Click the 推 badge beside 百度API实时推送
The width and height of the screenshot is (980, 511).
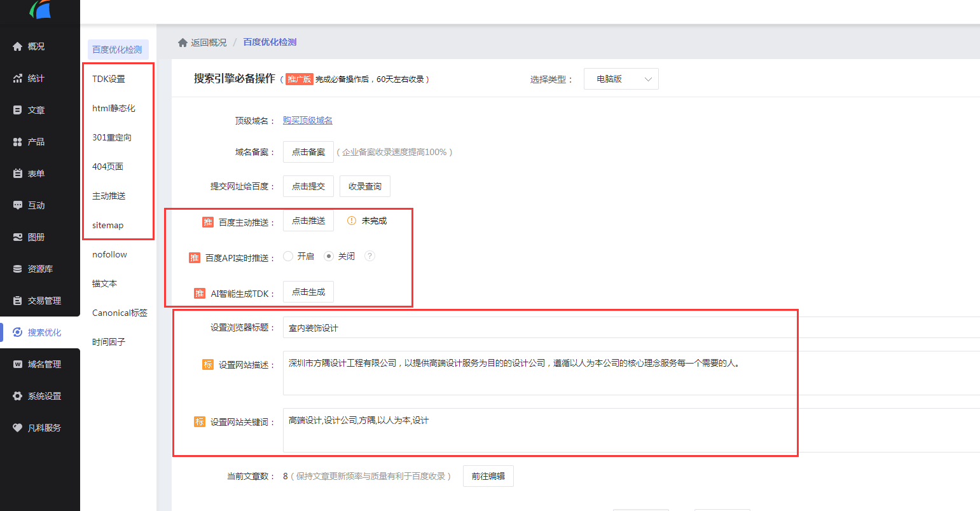click(195, 257)
